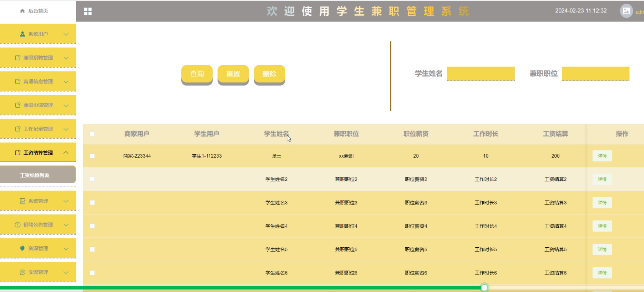Screen dimensions: 644x292
Task: Click the icon beside 沟通信息管理
Action: tap(18, 81)
